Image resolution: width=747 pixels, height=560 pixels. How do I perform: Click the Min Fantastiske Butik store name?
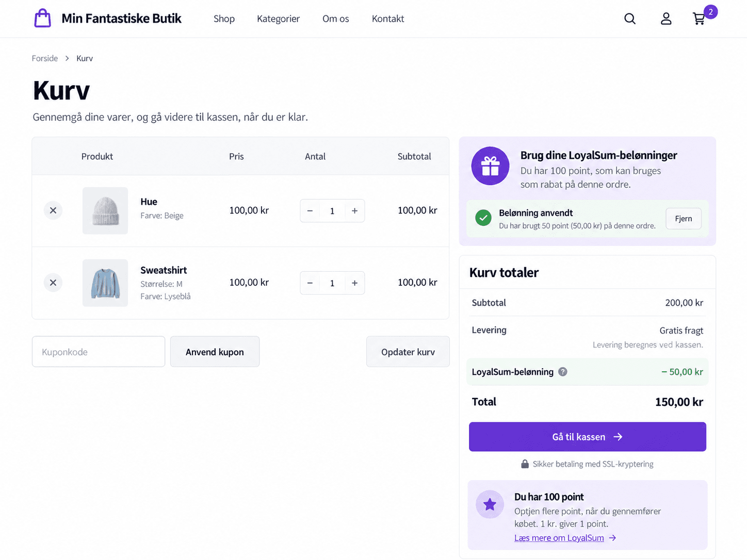tap(122, 19)
